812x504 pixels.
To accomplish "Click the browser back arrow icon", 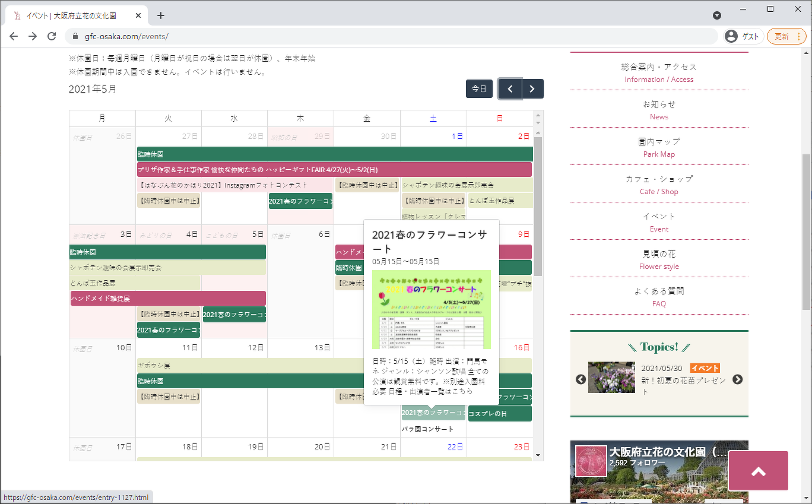I will [14, 36].
